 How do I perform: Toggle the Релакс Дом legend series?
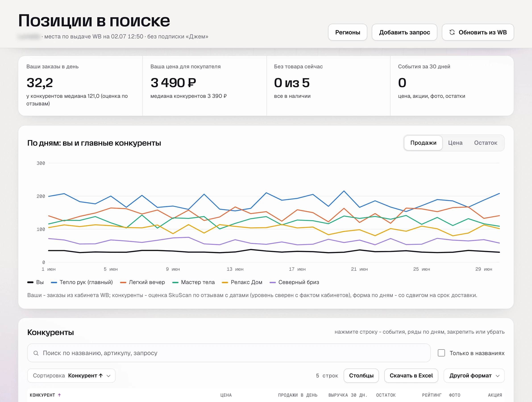[x=242, y=282]
